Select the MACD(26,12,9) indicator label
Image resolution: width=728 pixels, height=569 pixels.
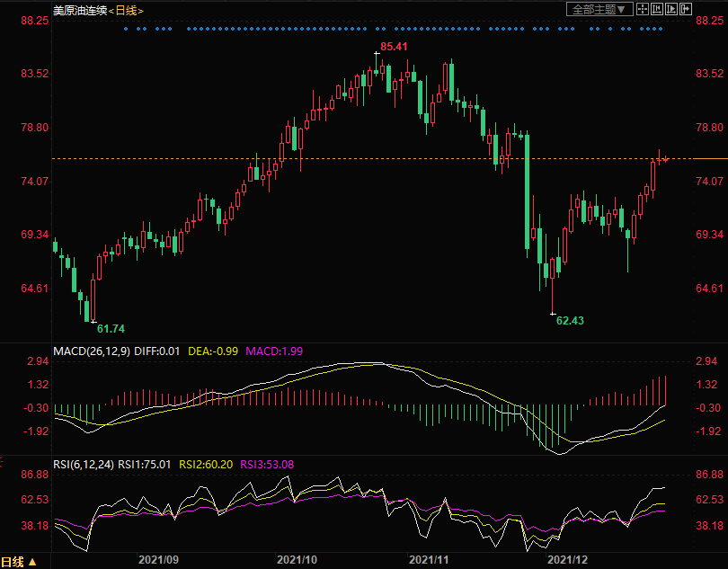(91, 350)
